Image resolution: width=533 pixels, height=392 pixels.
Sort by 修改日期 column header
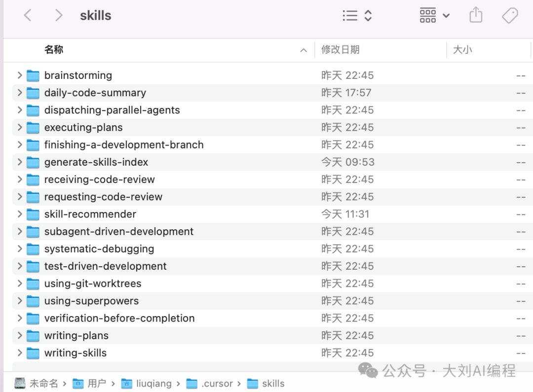click(340, 50)
